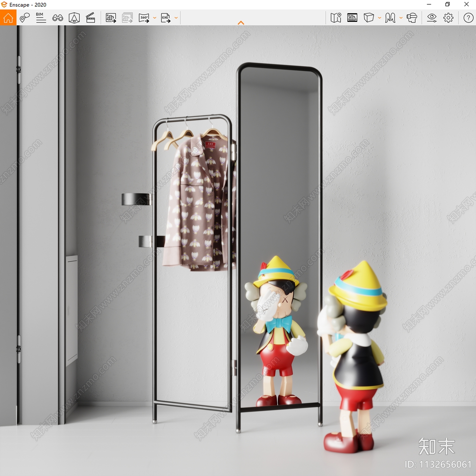Export 360 panorama image
Viewport: 476px width, 476px height.
point(144,18)
